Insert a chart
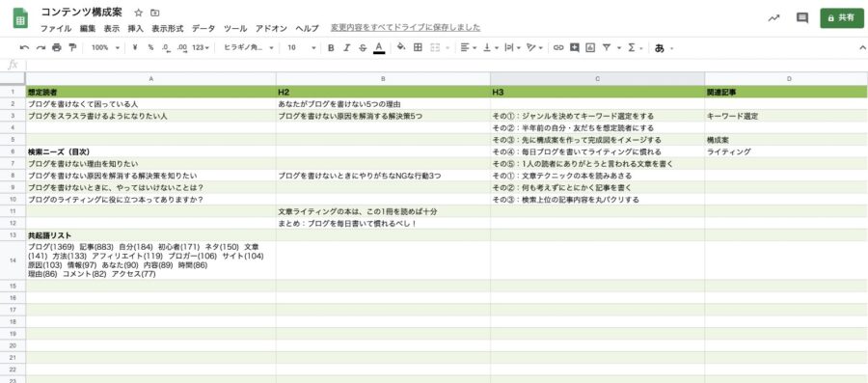Image resolution: width=868 pixels, height=383 pixels. [x=590, y=48]
